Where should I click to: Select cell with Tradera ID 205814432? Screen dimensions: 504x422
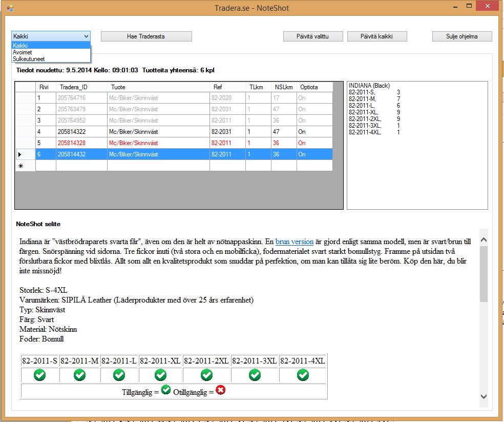pyautogui.click(x=81, y=154)
